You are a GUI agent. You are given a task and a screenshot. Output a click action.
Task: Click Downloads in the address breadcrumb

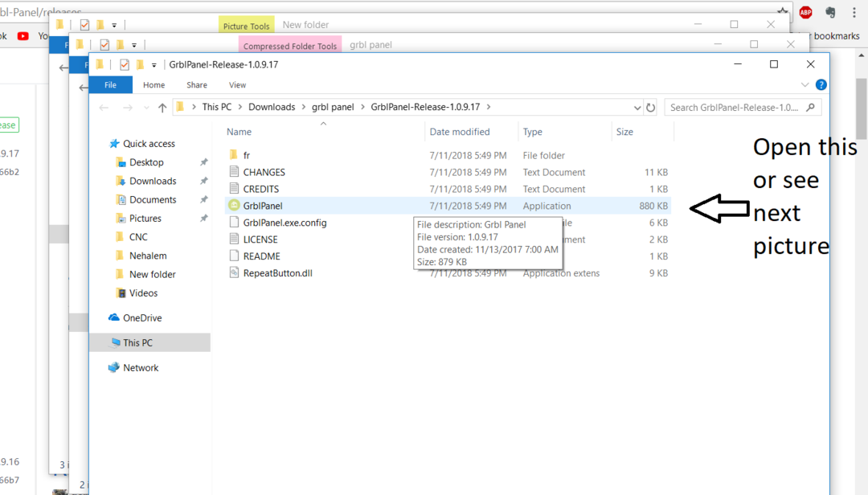coord(271,107)
